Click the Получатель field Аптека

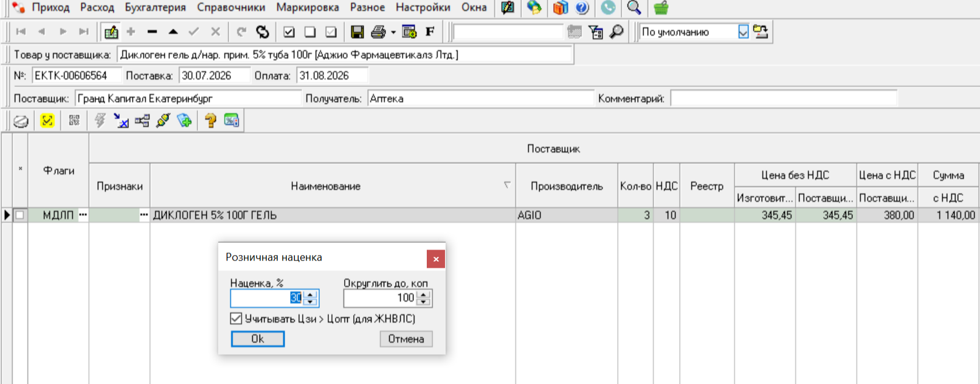point(480,99)
